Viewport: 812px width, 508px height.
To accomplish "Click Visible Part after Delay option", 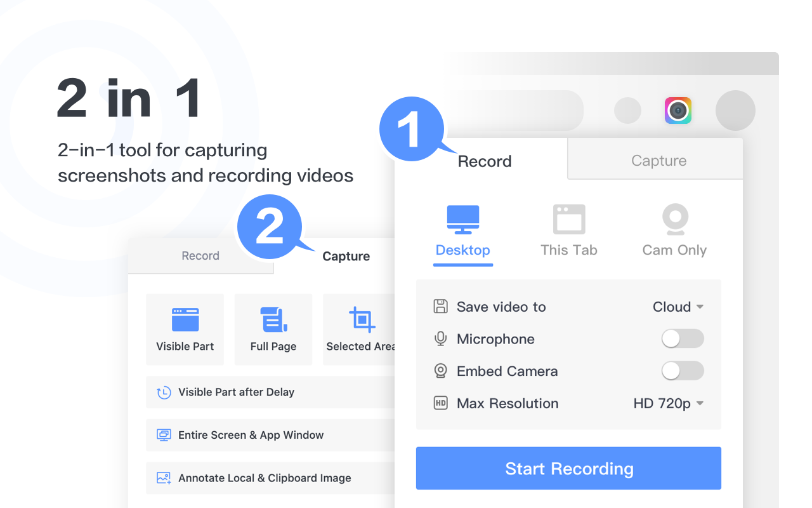I will (235, 392).
